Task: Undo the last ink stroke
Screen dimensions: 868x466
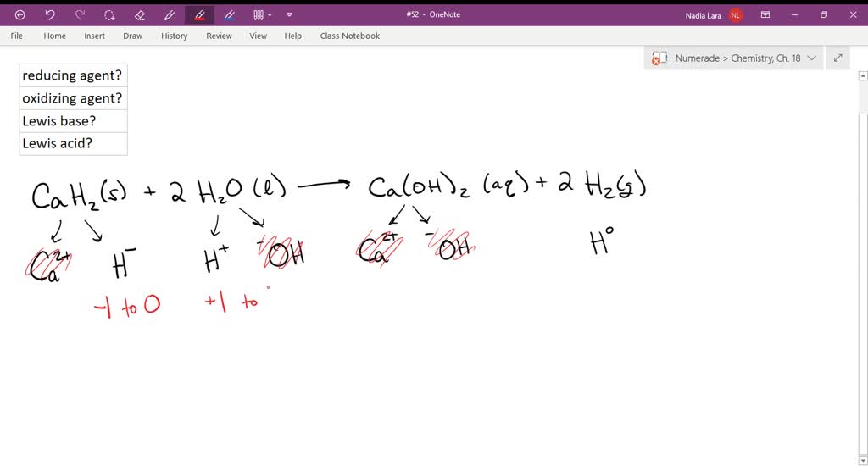Action: 50,14
